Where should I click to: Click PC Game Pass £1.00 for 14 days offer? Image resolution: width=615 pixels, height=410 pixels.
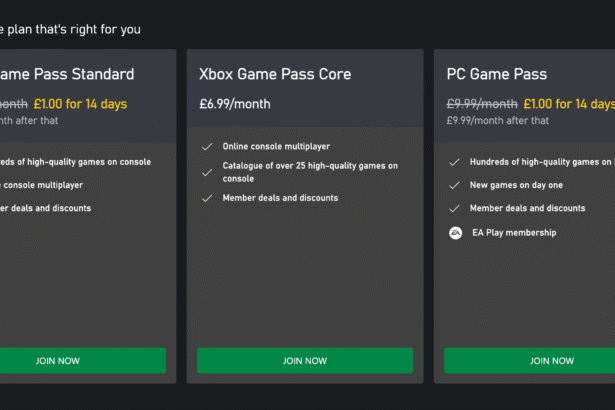coord(569,104)
